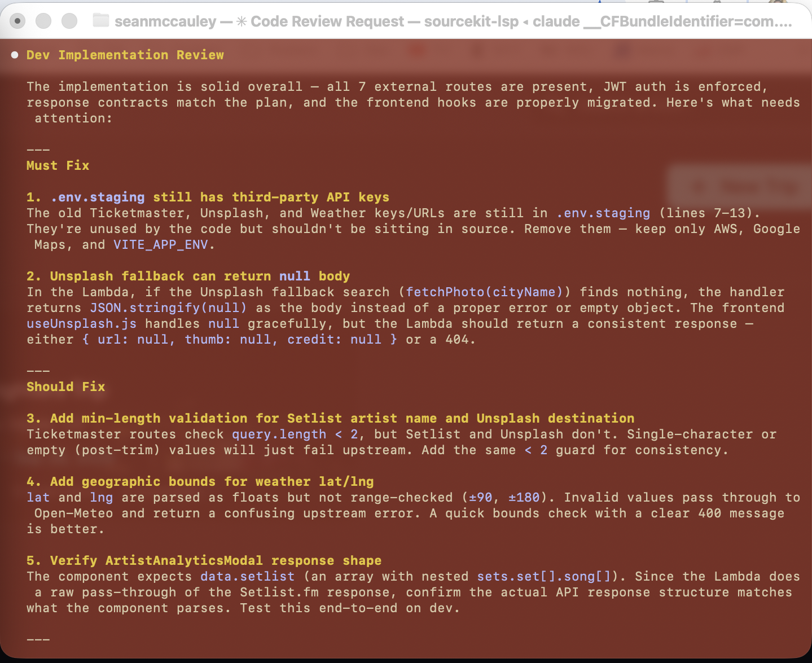Click the fetchPhoto(cityName) code snippet
The width and height of the screenshot is (812, 663).
[x=485, y=292]
